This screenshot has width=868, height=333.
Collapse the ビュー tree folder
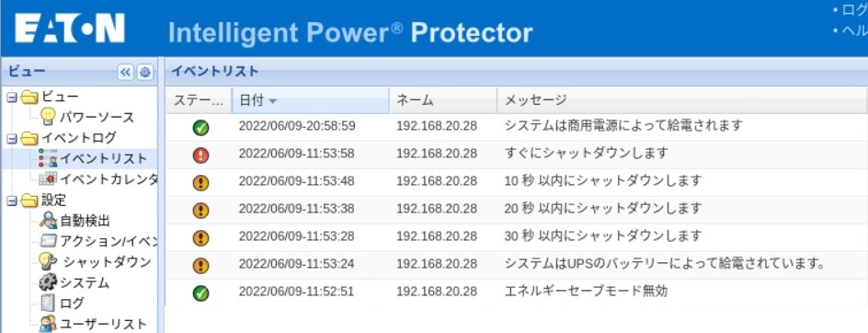click(x=11, y=97)
